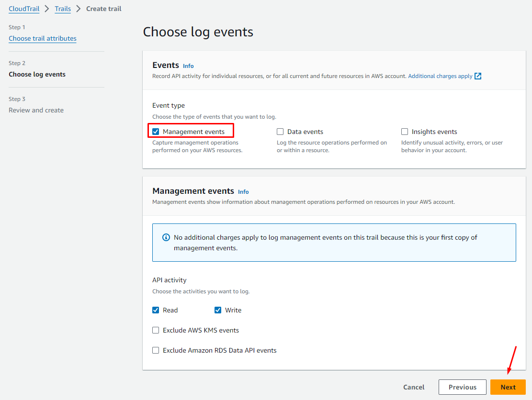The width and height of the screenshot is (532, 400).
Task: Uncheck the Management events checkbox
Action: 156,132
